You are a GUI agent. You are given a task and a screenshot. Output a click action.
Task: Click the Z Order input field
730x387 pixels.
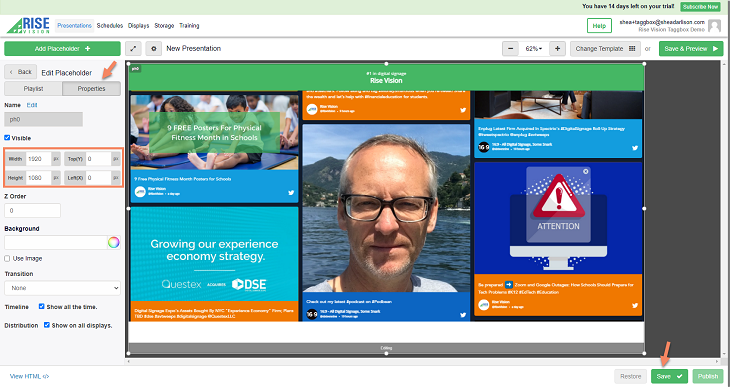pyautogui.click(x=32, y=210)
